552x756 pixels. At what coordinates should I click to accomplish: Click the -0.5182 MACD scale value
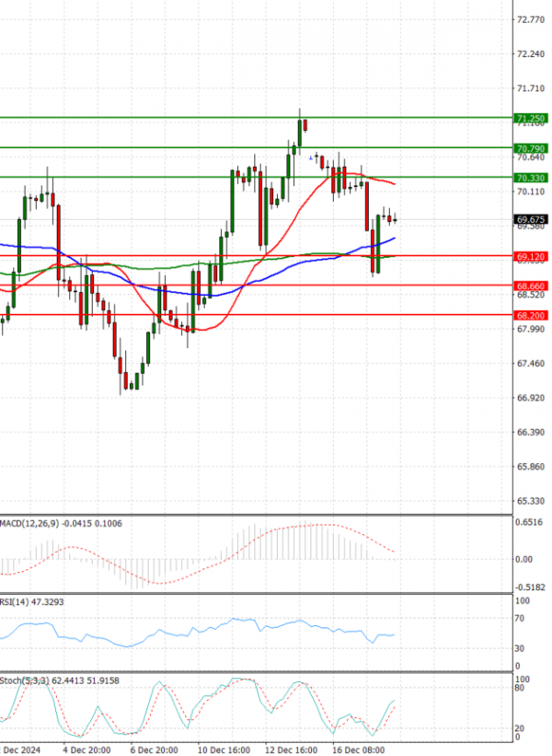(531, 587)
